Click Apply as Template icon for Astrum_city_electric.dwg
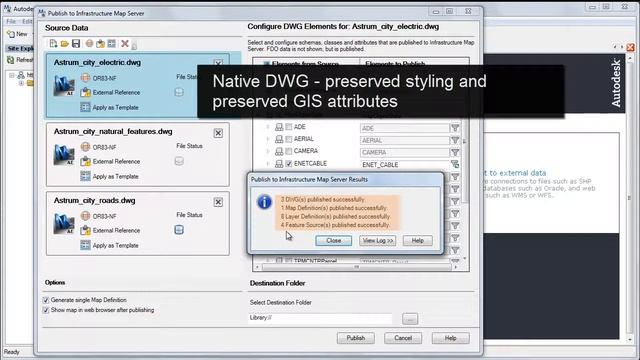 point(85,107)
